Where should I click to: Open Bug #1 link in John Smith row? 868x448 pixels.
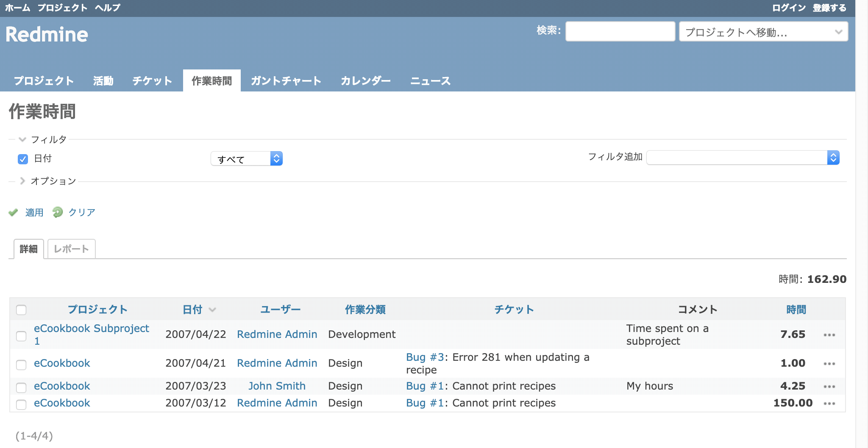425,386
